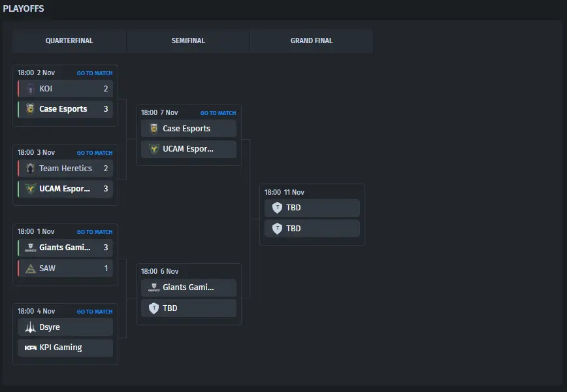The width and height of the screenshot is (567, 392).
Task: Open GO TO MATCH for 7 Nov semifinal
Action: (x=218, y=113)
